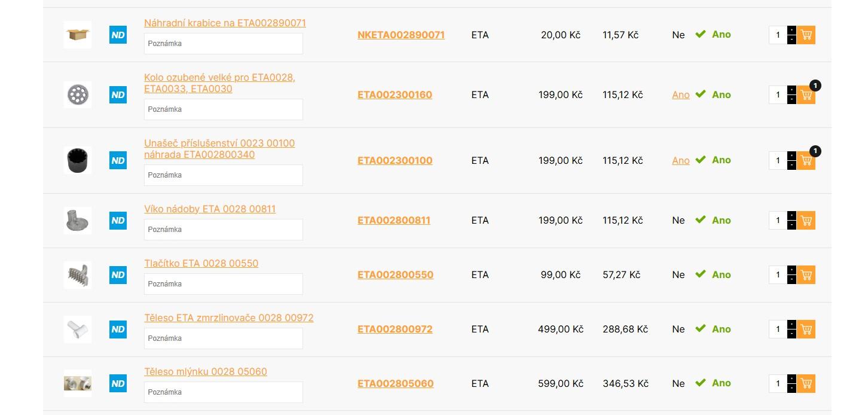
Task: Click the Ano link in Unašeč row
Action: coord(681,160)
